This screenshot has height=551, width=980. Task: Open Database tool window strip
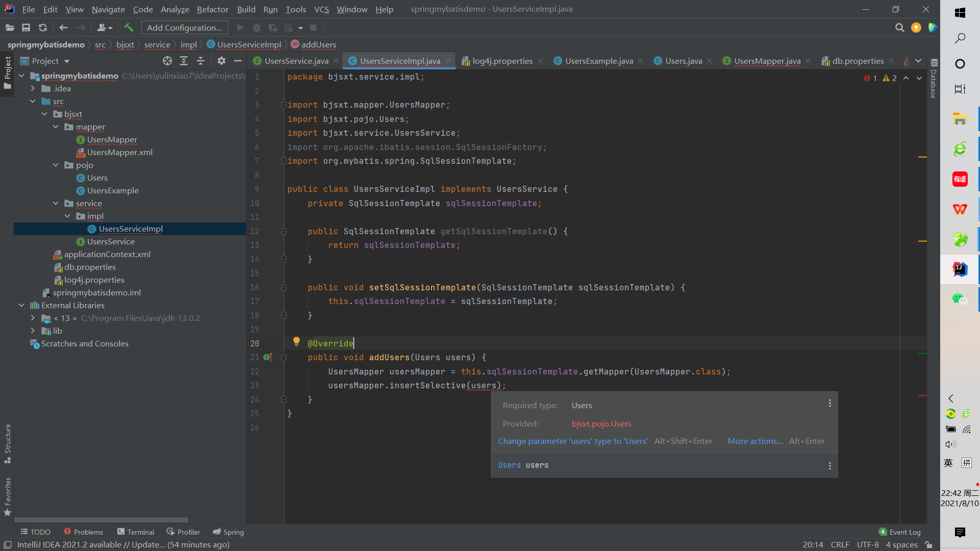pyautogui.click(x=934, y=78)
